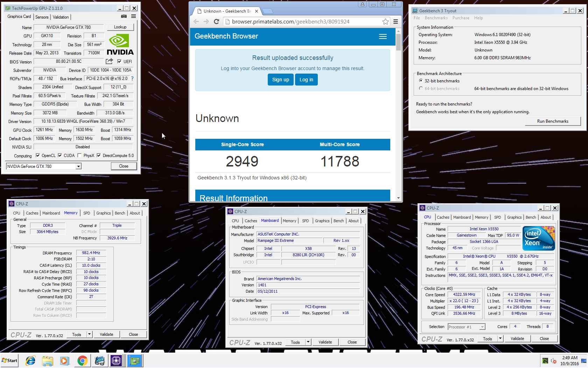Open the Geekbench Benchmarks menu
Viewport: 588px width, 368px height.
[x=436, y=18]
